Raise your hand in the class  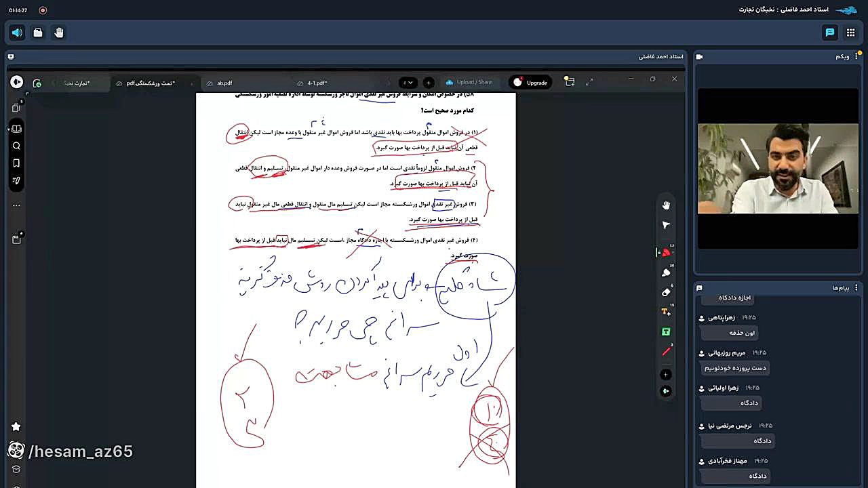point(59,33)
